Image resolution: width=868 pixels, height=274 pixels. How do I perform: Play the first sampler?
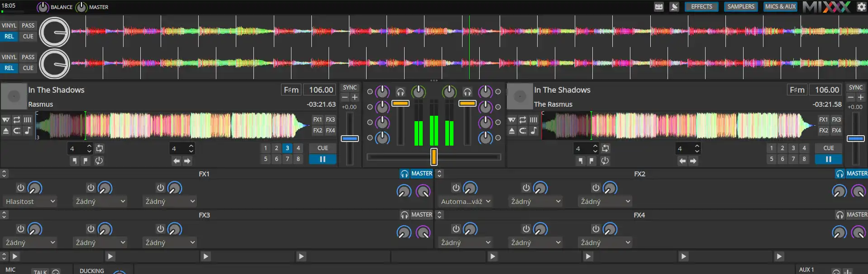(x=15, y=256)
